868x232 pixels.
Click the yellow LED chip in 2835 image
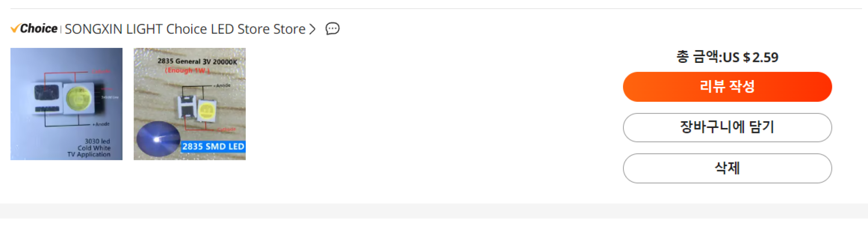pos(207,110)
